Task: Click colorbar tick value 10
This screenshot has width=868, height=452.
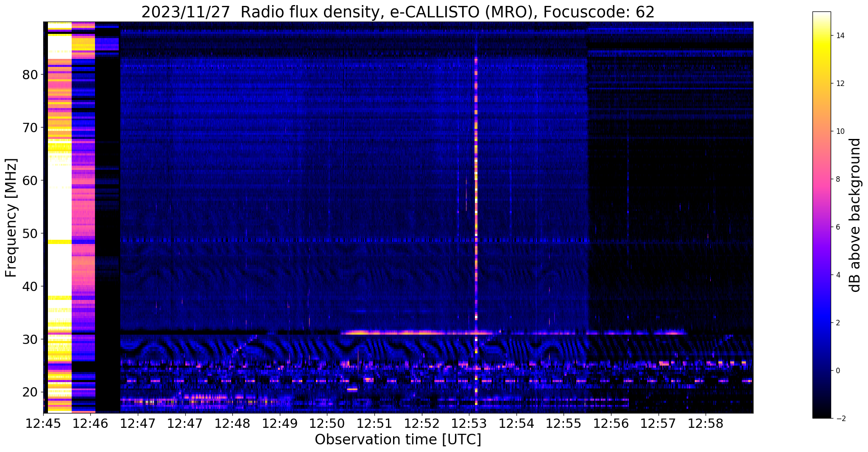Action: coord(840,131)
